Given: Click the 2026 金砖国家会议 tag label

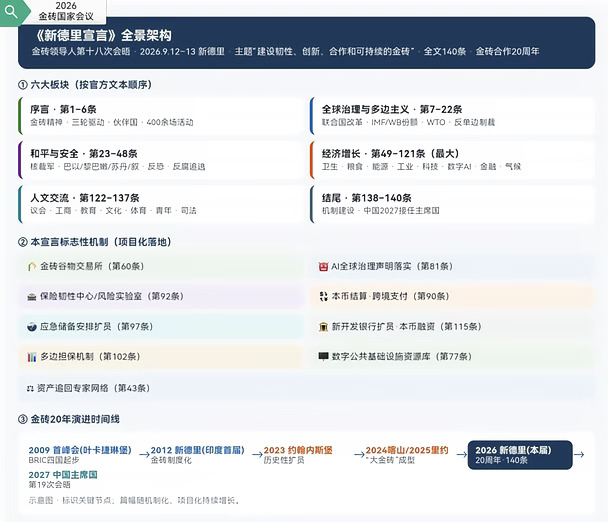Looking at the screenshot, I should tap(66, 11).
